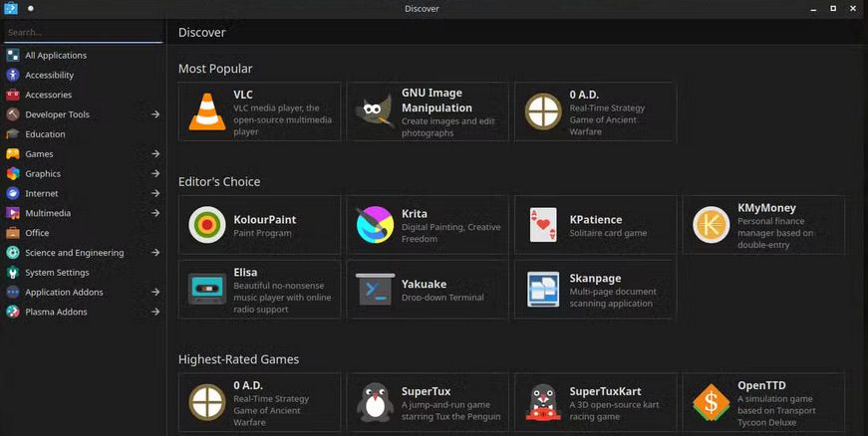Click the Accessibility sidebar icon

[13, 75]
